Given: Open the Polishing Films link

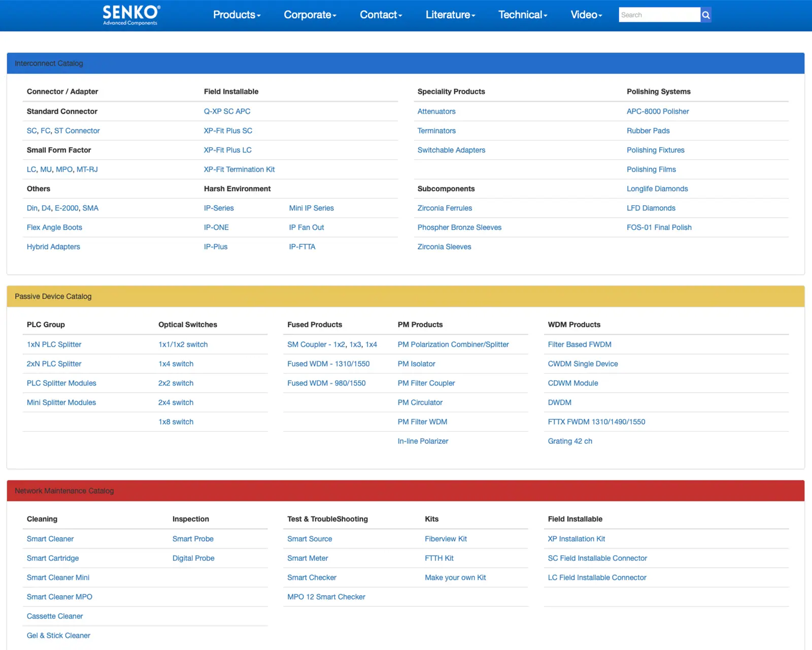Looking at the screenshot, I should [651, 169].
